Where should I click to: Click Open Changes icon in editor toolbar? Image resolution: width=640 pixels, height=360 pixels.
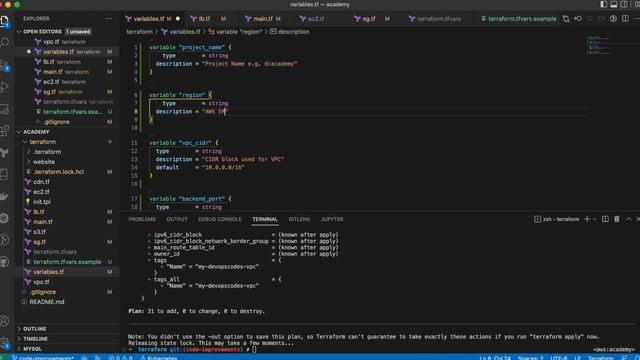pyautogui.click(x=566, y=19)
